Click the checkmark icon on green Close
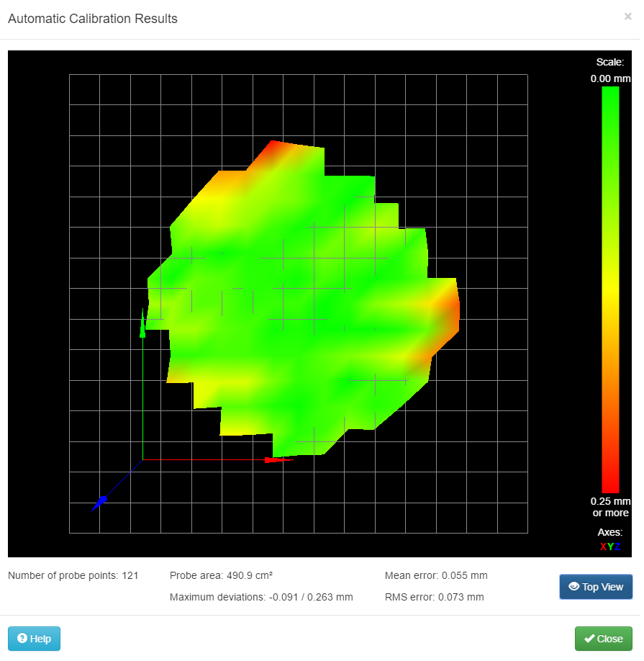Image resolution: width=644 pixels, height=661 pixels. [x=589, y=639]
